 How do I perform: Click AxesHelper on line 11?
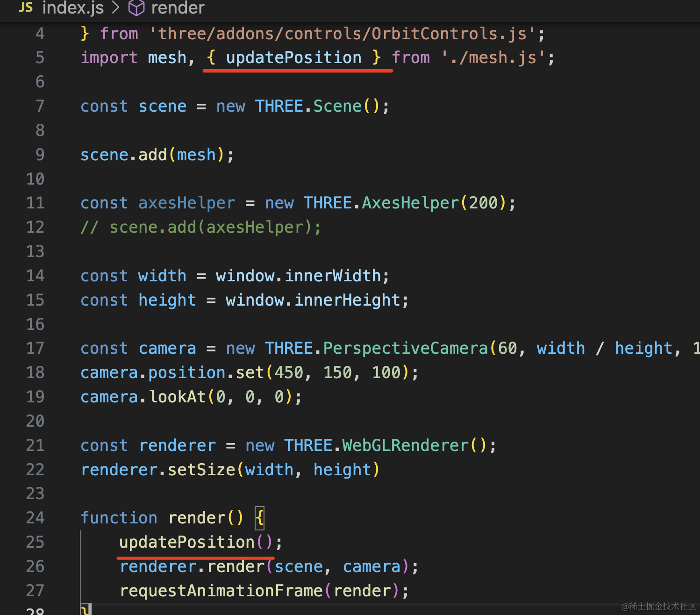pos(411,203)
